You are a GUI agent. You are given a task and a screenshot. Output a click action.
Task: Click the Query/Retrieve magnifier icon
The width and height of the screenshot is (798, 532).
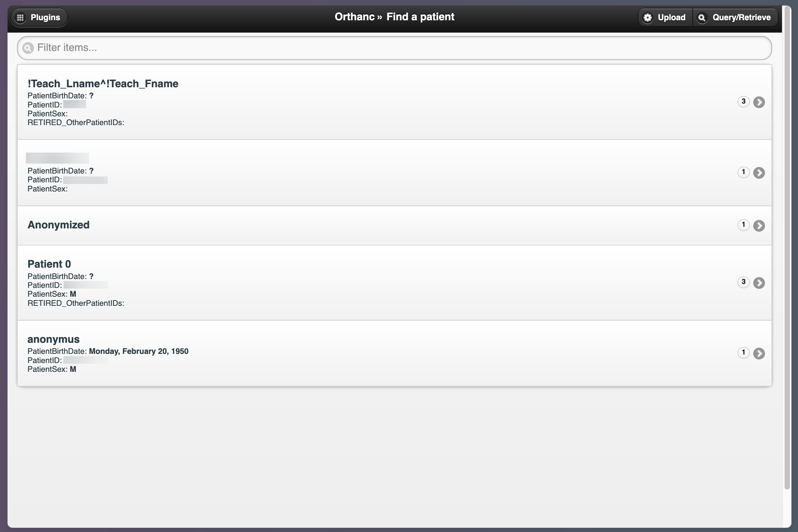pyautogui.click(x=702, y=18)
